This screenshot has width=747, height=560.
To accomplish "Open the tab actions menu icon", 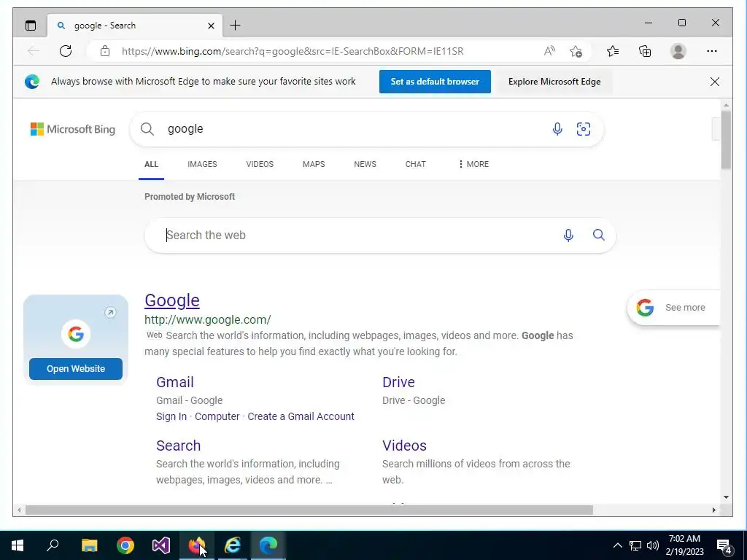I will pos(31,26).
